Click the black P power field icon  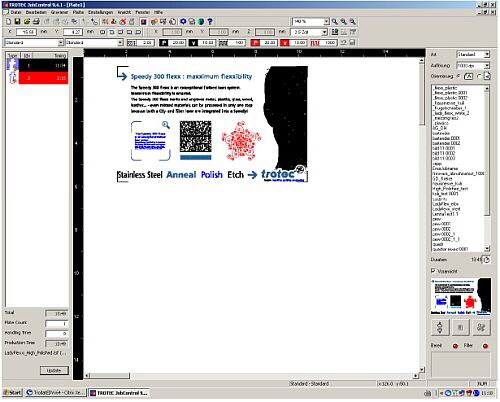coord(163,43)
